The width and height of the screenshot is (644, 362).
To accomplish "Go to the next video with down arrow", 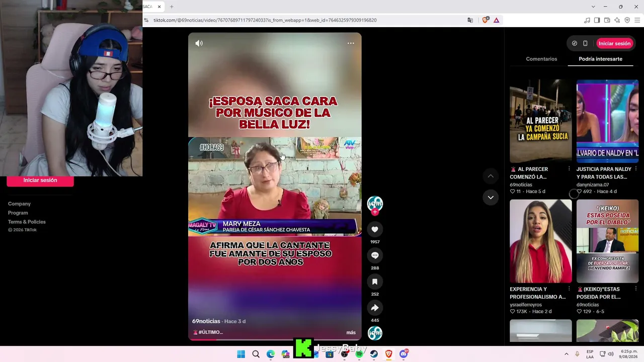I will coord(491,198).
